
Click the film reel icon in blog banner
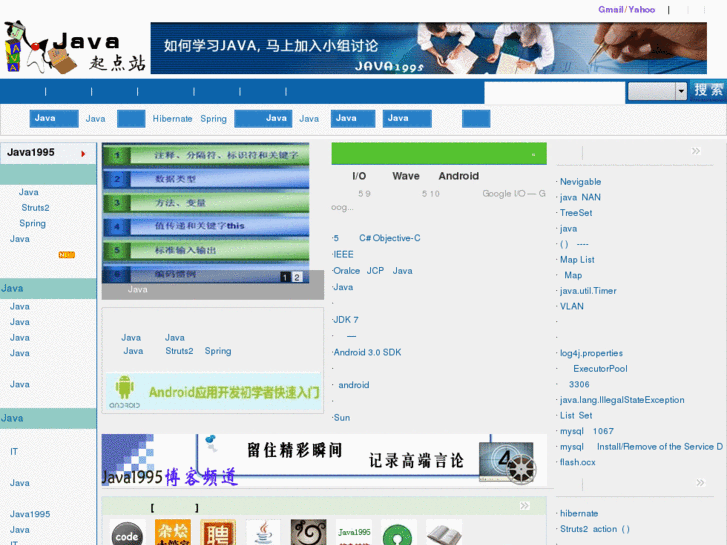tap(521, 468)
